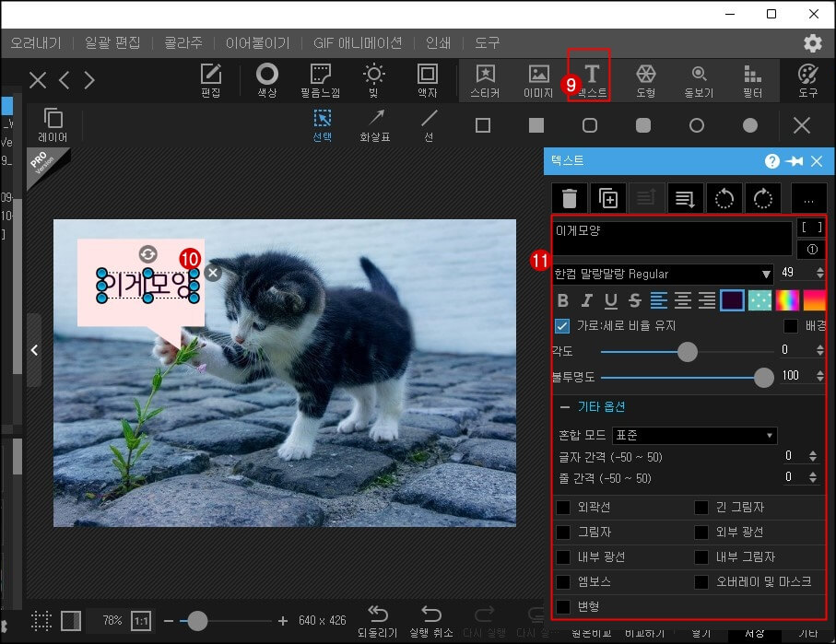This screenshot has height=644, width=836.
Task: Click the dark text color swatch
Action: 732,300
